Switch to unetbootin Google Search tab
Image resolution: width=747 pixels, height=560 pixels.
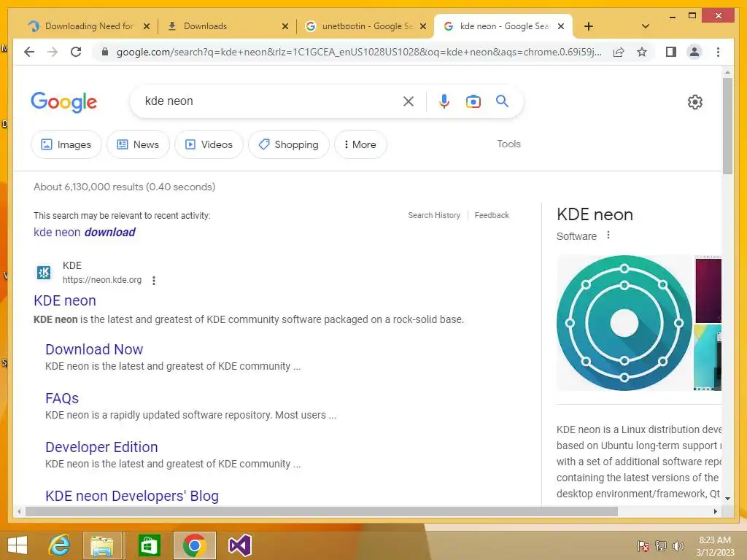click(x=367, y=26)
